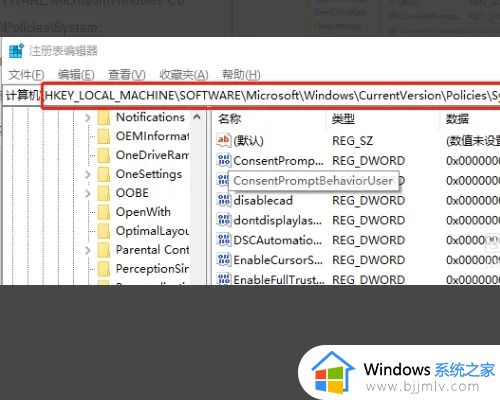
Task: Select the DSCAutomatio... value name
Action: point(278,240)
